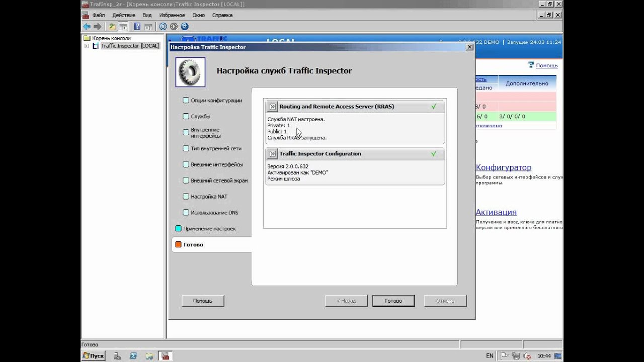Select the Применение настроек wizard step

coord(206,229)
